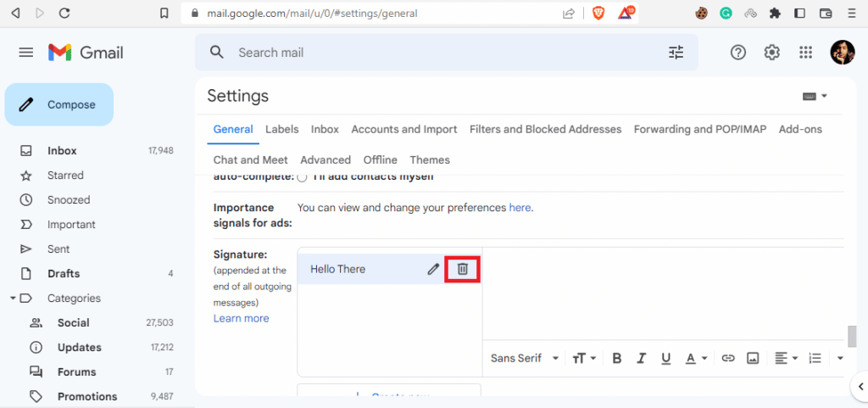Click the Compose button

59,104
